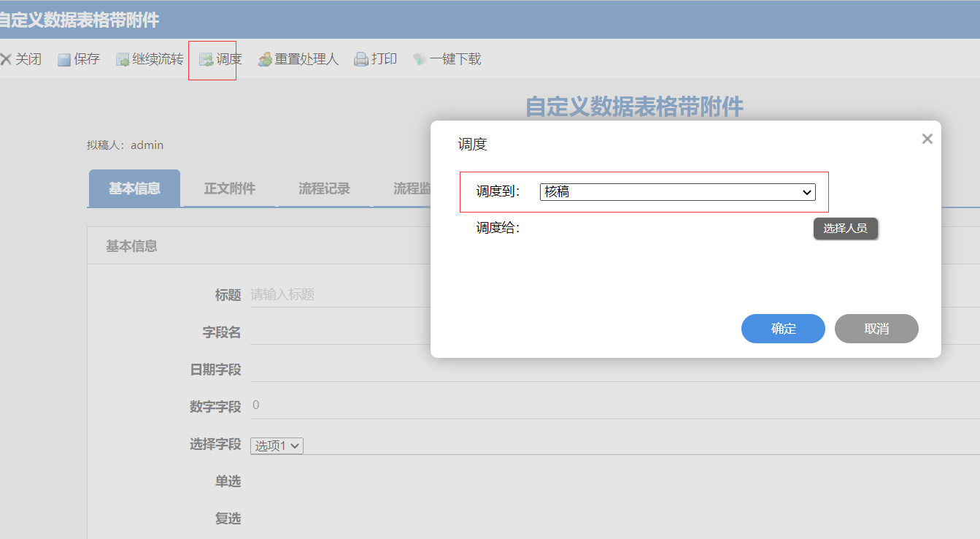Focus the 标题 input field
The height and width of the screenshot is (539, 980).
(x=615, y=295)
